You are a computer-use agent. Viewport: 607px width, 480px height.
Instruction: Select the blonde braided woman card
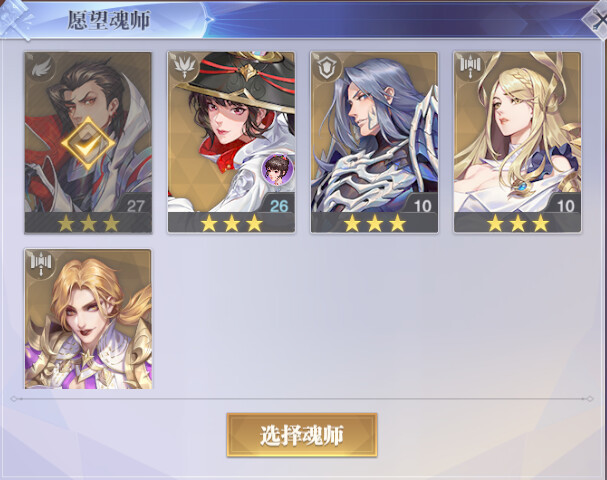518,142
